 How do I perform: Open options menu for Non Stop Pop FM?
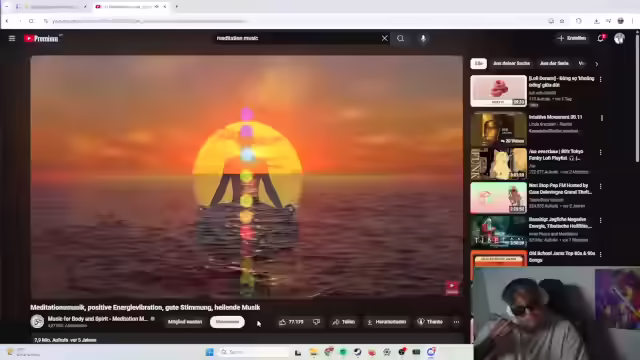pos(600,187)
